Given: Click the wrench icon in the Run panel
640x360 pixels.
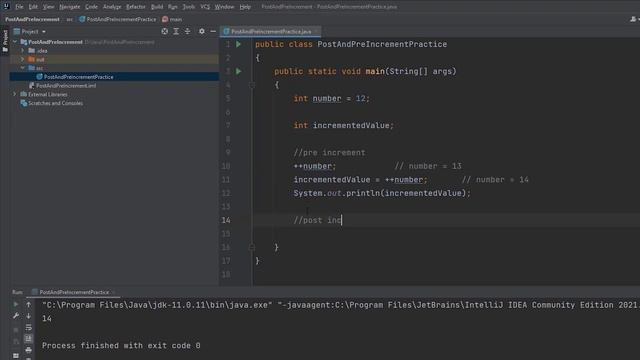Looking at the screenshot, I should coord(16,316).
